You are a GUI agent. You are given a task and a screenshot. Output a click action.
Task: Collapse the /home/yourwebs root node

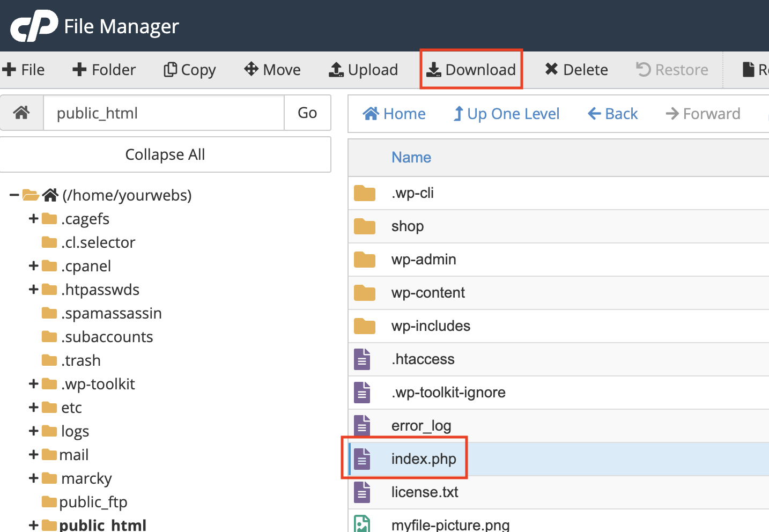pyautogui.click(x=14, y=195)
